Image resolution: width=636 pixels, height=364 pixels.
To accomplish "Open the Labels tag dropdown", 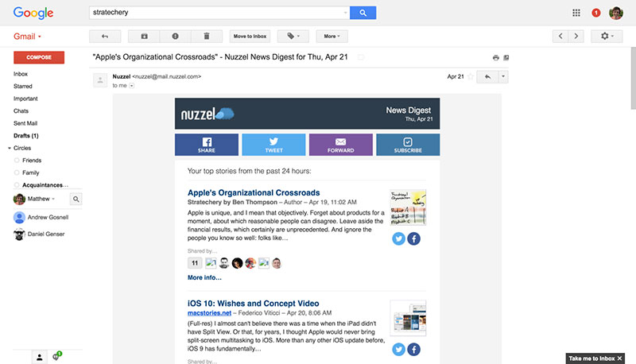I will pyautogui.click(x=293, y=36).
